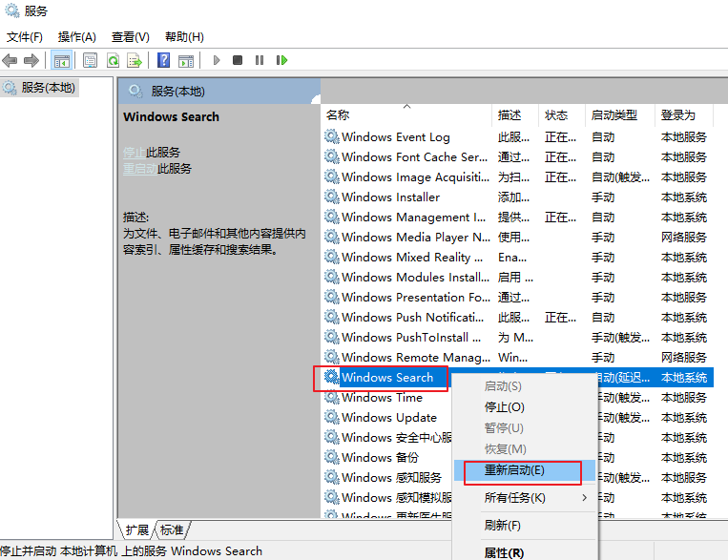The height and width of the screenshot is (560, 728).
Task: Switch to the 标准 tab
Action: coord(172,529)
